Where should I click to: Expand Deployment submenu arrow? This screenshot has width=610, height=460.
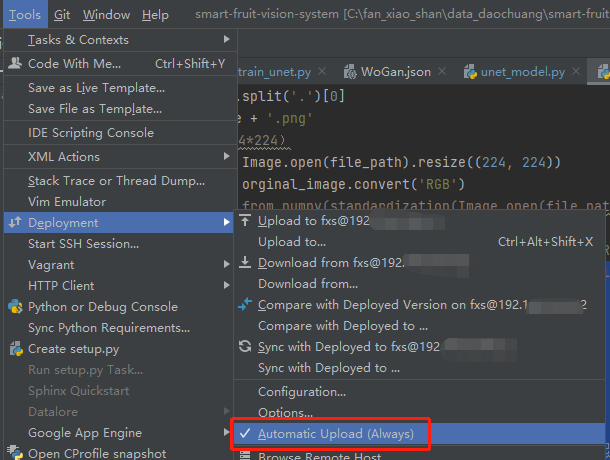point(226,222)
